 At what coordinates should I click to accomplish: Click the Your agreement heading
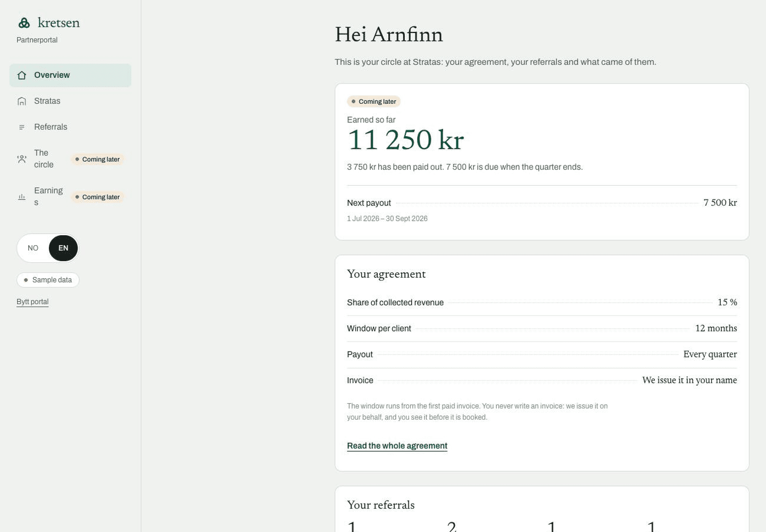(x=386, y=274)
